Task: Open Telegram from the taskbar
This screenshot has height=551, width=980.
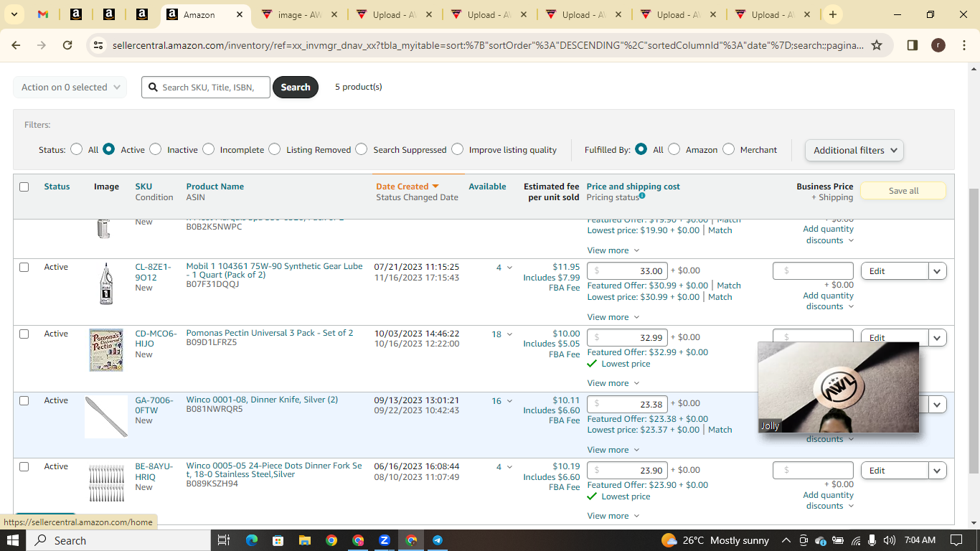Action: (438, 540)
